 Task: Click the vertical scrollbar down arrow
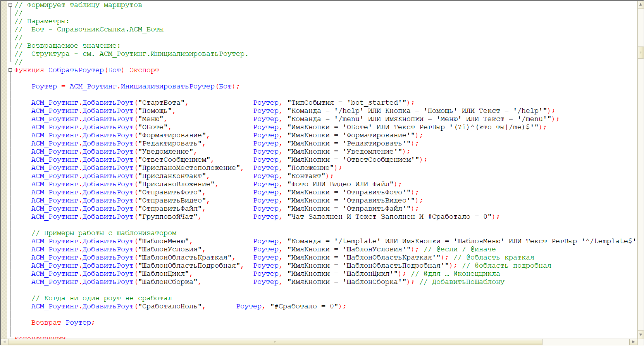[x=641, y=335]
